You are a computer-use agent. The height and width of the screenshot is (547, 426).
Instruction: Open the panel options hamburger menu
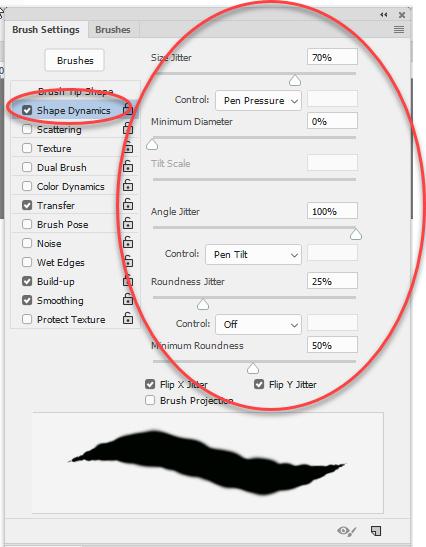tap(399, 30)
